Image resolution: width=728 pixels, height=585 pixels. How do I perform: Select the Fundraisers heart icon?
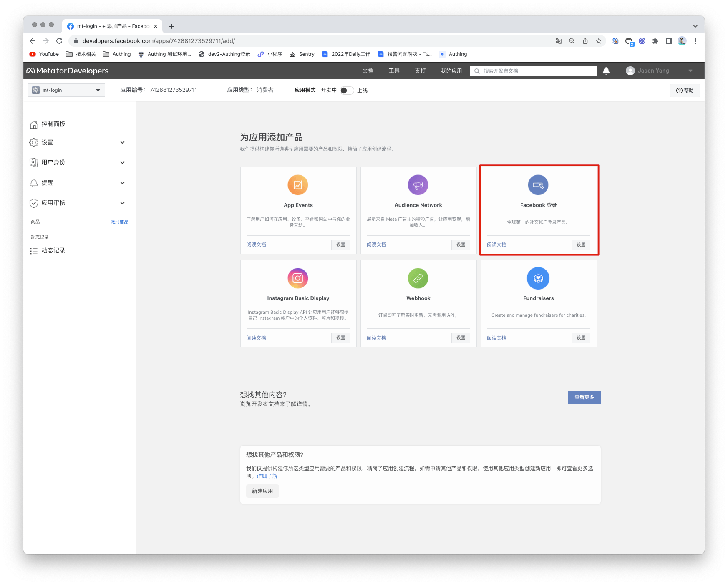(x=538, y=278)
